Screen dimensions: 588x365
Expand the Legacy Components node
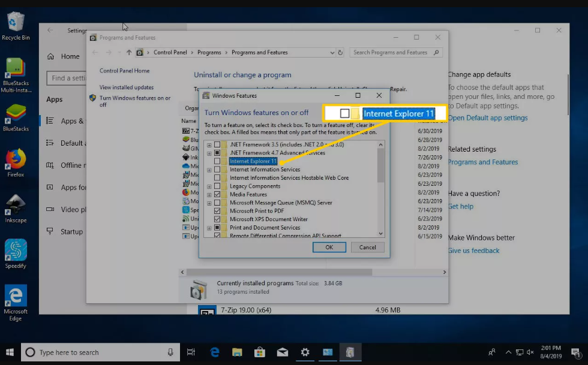pos(209,186)
